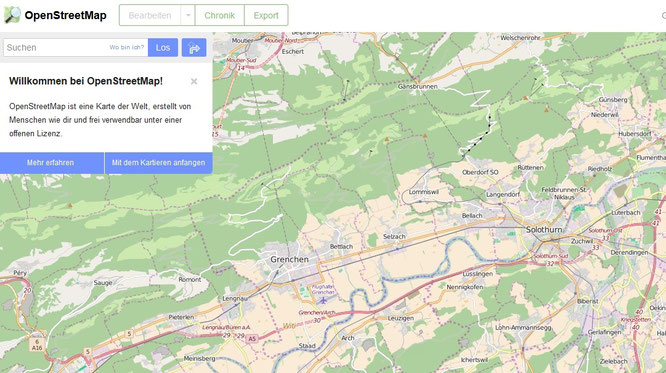Click the 'Wo bin ich?' link

(x=127, y=47)
